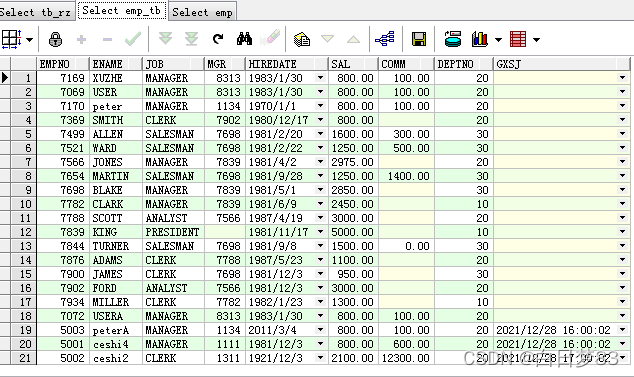Screen dimensions: 634x377
Task: Select row number 12 header
Action: click(x=23, y=232)
